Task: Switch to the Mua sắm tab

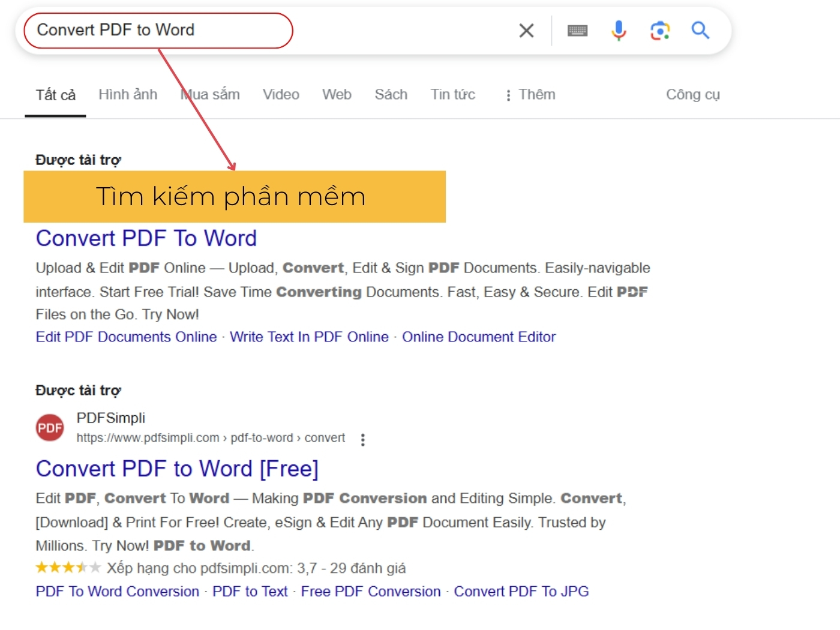Action: coord(210,95)
